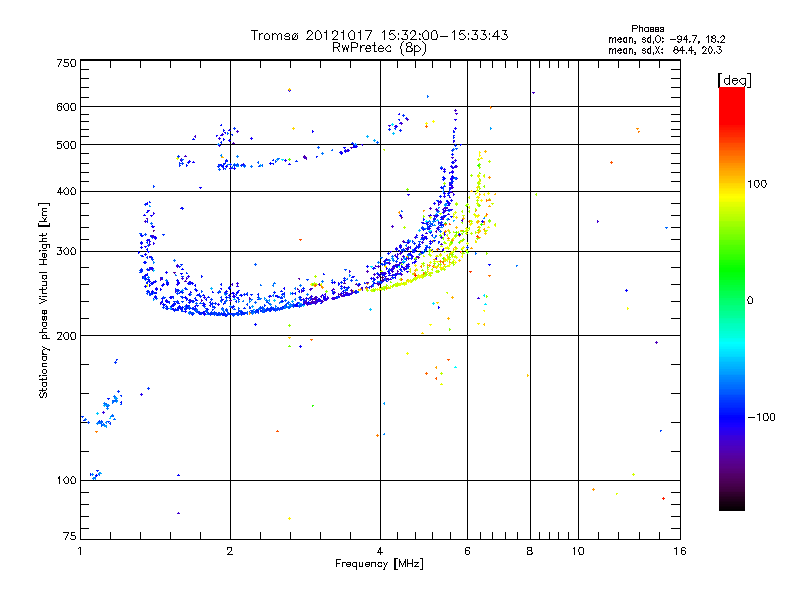The image size is (800, 600).
Task: Click the "RwPretec (8p)" subtitle
Action: [x=379, y=48]
